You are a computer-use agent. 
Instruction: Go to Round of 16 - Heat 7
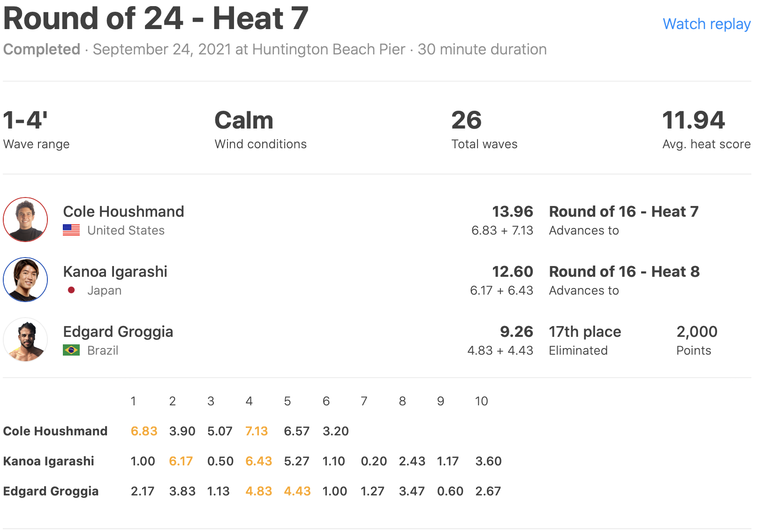click(623, 212)
